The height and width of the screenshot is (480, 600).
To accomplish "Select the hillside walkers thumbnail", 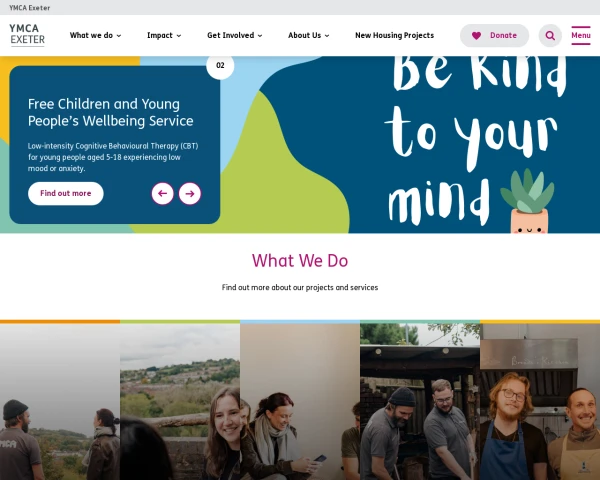I will coord(60,400).
